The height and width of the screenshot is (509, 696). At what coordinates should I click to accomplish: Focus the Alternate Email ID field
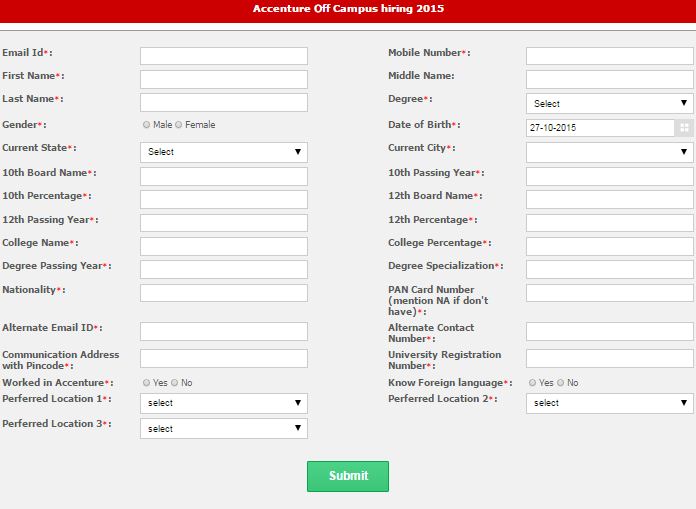(x=224, y=331)
